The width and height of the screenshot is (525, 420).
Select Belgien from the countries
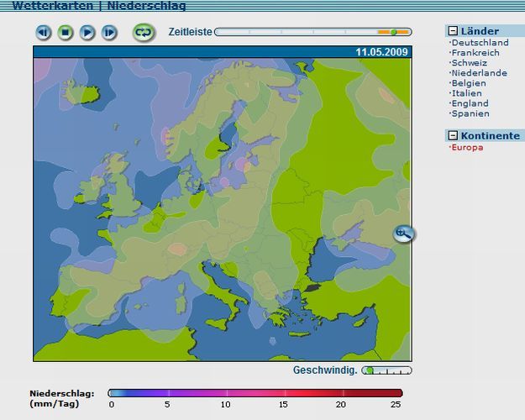click(468, 83)
